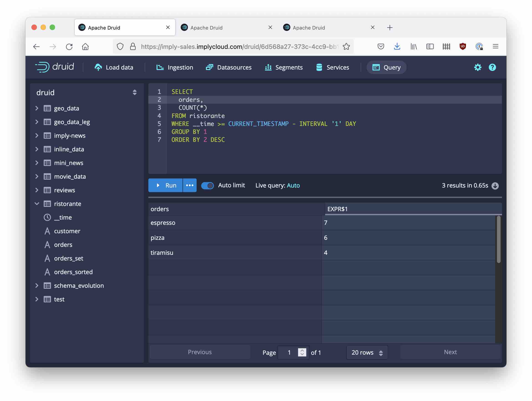Expand the movie_data table
The image size is (532, 401).
(37, 177)
